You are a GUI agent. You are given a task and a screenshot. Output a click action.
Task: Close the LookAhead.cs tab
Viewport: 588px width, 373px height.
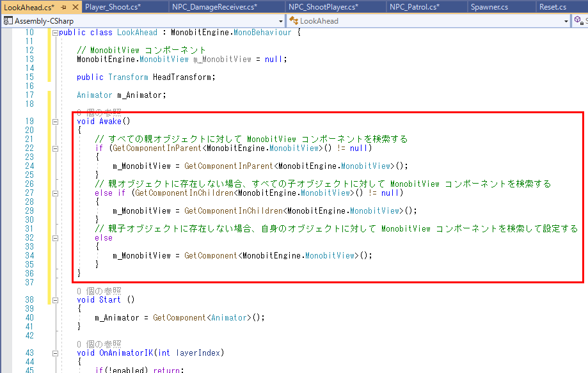(75, 7)
